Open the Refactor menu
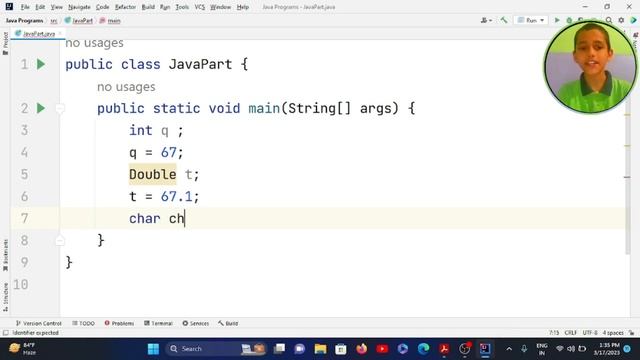640x360 pixels. coord(125,7)
